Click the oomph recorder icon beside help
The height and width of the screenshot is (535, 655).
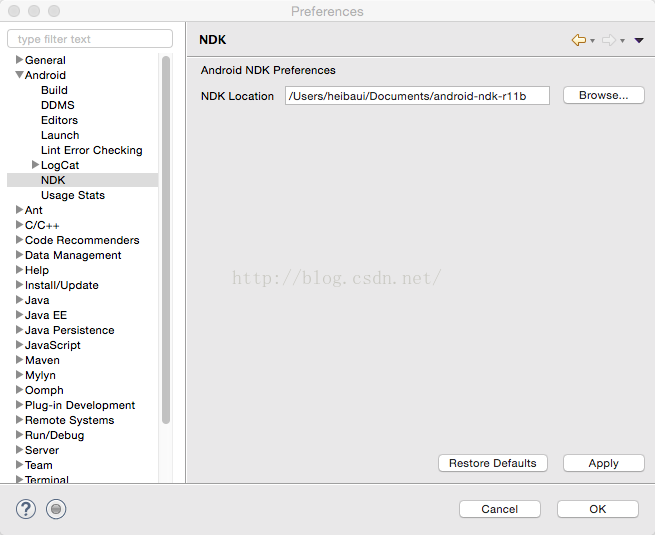[x=56, y=509]
